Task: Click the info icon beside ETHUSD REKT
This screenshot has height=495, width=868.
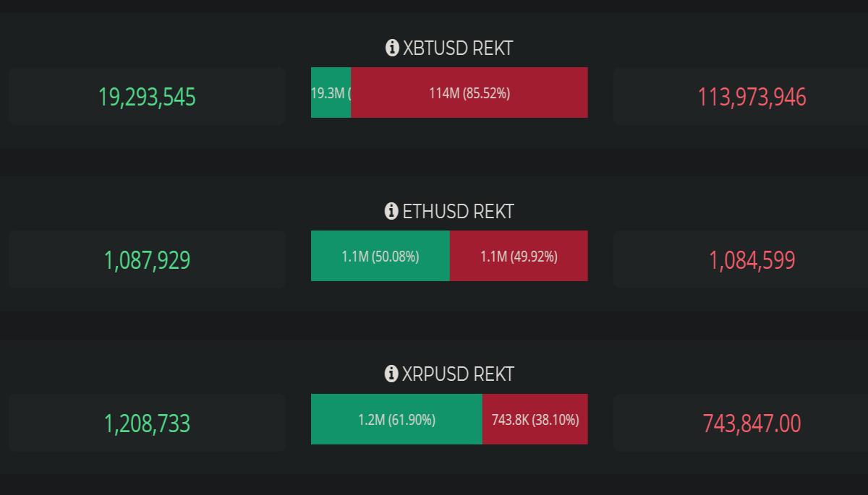Action: [391, 211]
